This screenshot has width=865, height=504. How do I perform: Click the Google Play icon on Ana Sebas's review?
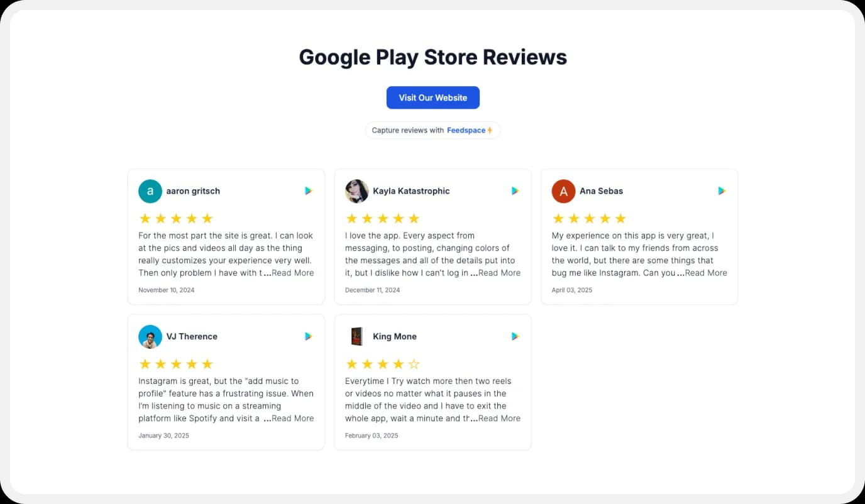coord(722,190)
